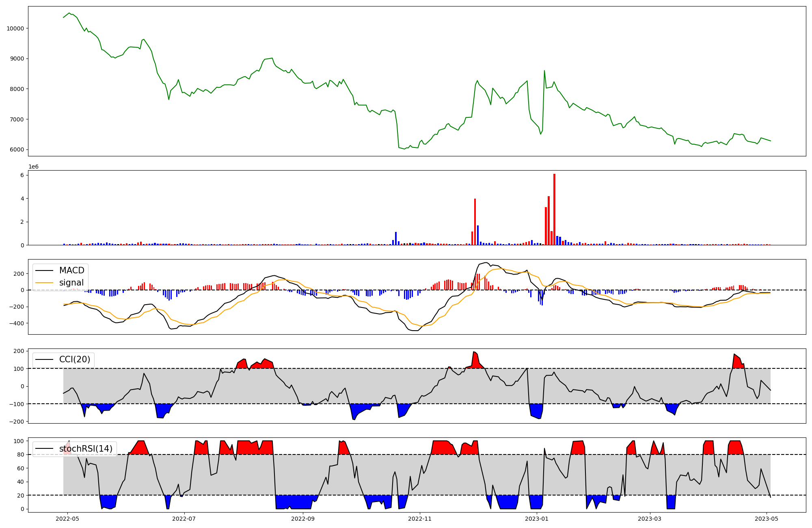This screenshot has height=528, width=812.
Task: Click the 2023-01 x-axis date label
Action: click(x=537, y=519)
